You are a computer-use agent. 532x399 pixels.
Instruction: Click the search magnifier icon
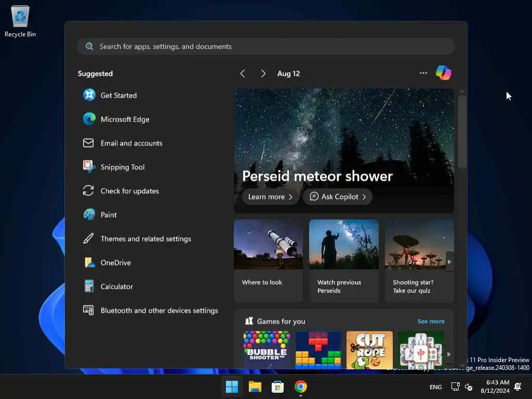click(x=89, y=46)
